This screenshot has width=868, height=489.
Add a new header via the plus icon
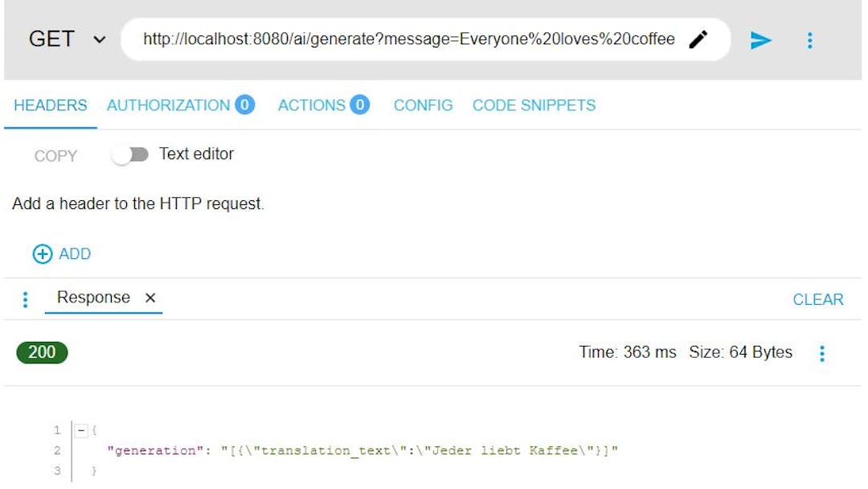(41, 253)
